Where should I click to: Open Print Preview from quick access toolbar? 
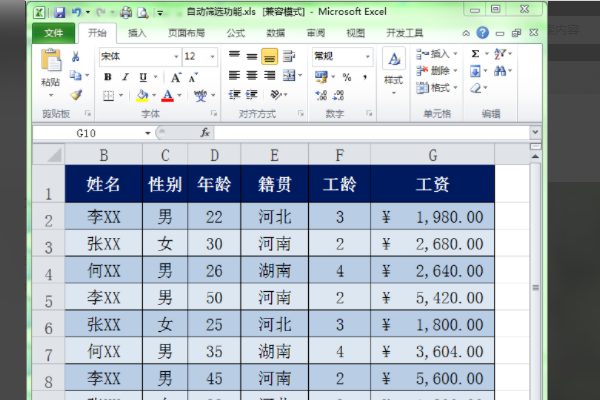(x=142, y=13)
